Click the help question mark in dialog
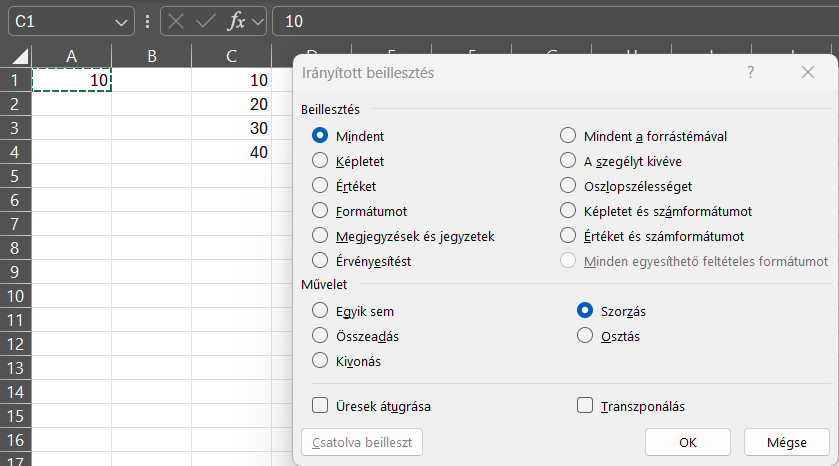The height and width of the screenshot is (466, 839). 751,72
